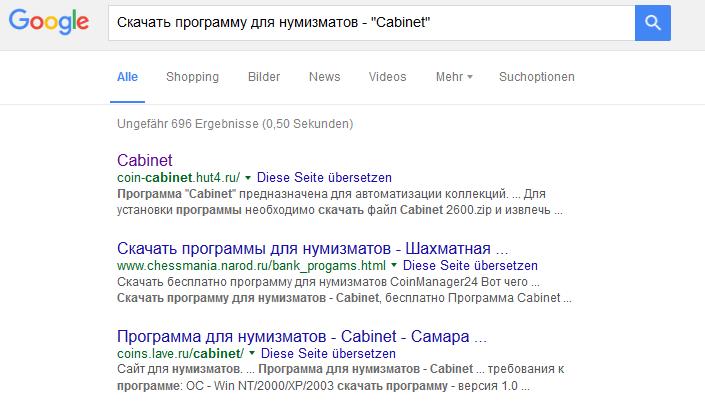Translate the coin-cabinet.hut4.ru page
This screenshot has height=414, width=705.
[324, 178]
